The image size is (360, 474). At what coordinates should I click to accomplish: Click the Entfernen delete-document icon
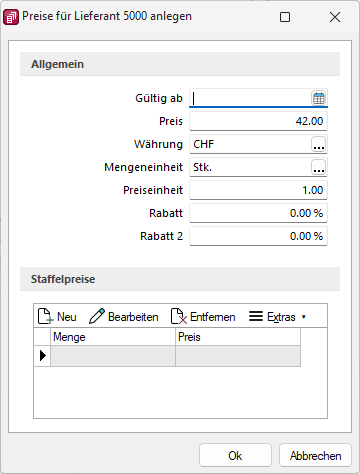179,316
